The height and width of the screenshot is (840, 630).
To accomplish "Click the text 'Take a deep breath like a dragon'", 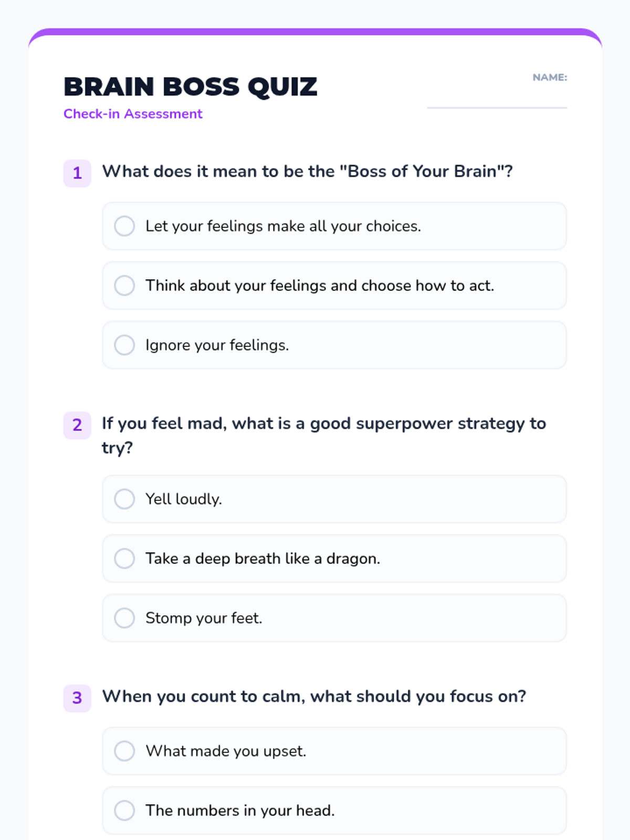I will point(263,559).
